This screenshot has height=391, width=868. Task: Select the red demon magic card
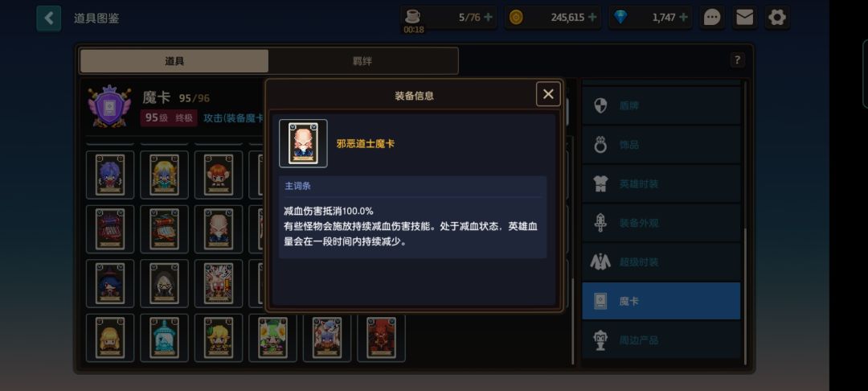[x=382, y=338]
